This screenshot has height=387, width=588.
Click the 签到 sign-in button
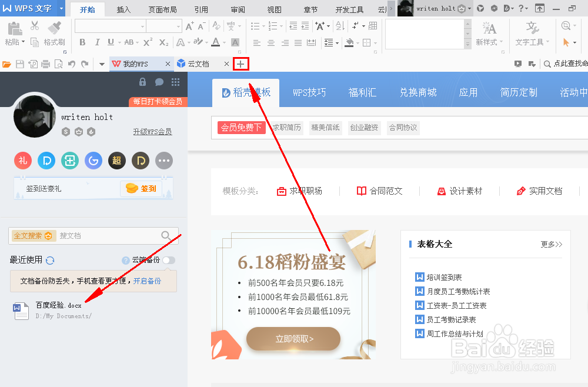pyautogui.click(x=141, y=189)
